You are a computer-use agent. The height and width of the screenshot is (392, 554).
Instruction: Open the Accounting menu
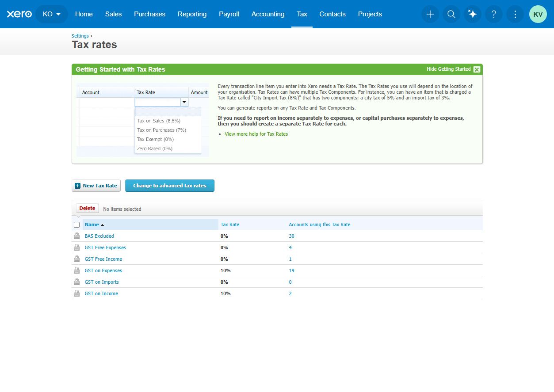(x=268, y=14)
